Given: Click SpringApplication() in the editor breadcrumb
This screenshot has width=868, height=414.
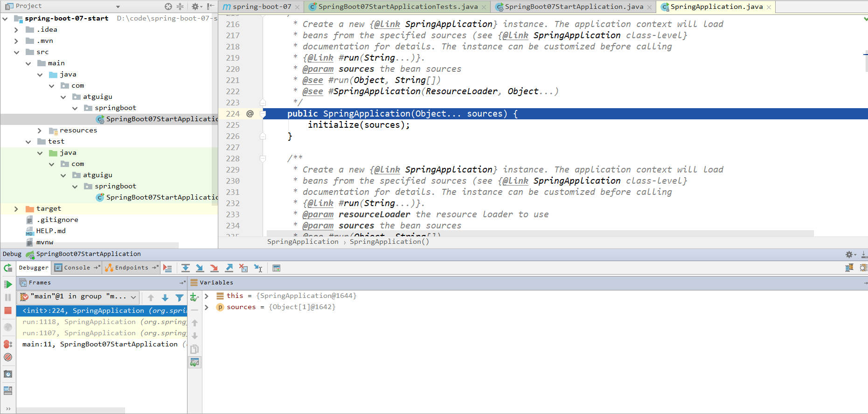Looking at the screenshot, I should [389, 241].
